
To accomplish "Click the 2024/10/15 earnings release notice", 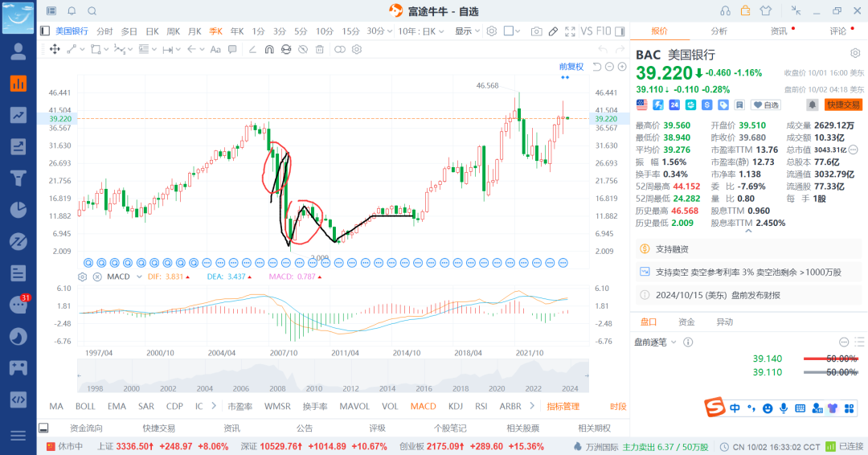I will 748,295.
